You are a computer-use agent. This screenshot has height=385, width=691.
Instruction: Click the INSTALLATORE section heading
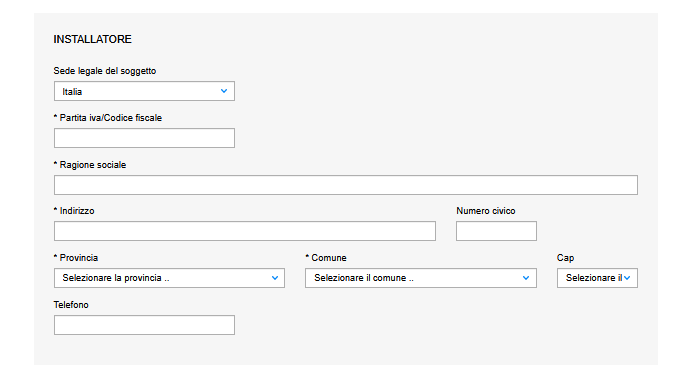point(93,39)
